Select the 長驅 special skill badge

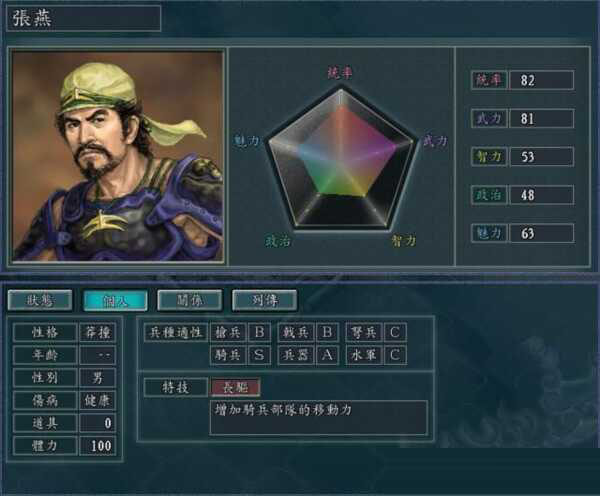pos(235,387)
